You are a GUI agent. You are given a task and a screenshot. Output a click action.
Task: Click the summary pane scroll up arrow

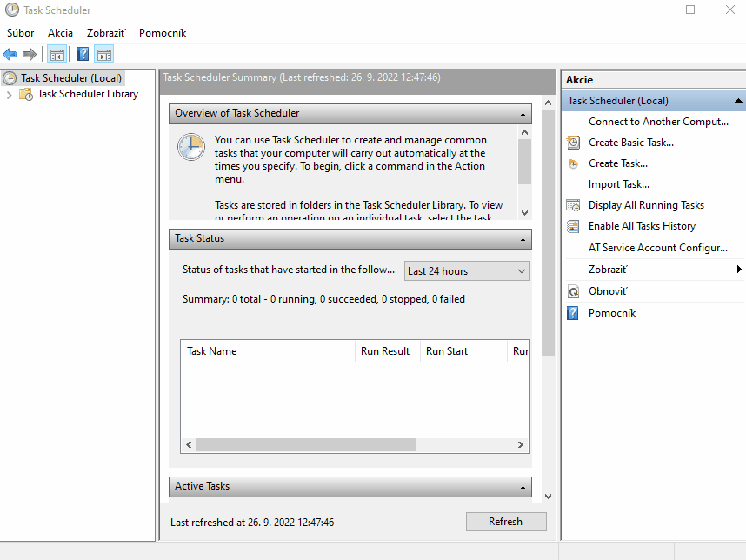(548, 103)
